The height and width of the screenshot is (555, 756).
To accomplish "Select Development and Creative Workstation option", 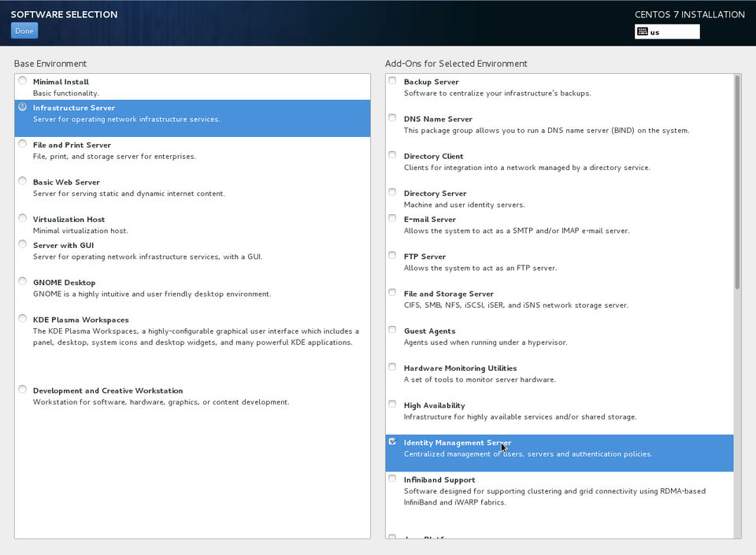I will click(22, 390).
